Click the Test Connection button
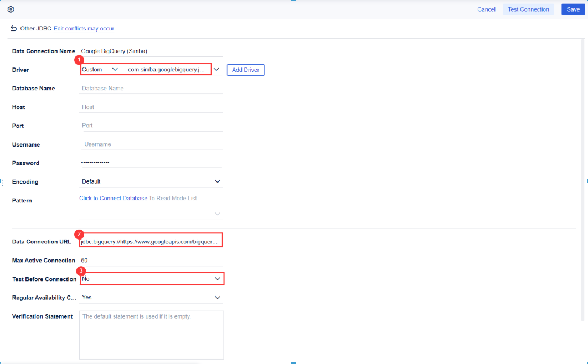The image size is (588, 364). click(528, 9)
